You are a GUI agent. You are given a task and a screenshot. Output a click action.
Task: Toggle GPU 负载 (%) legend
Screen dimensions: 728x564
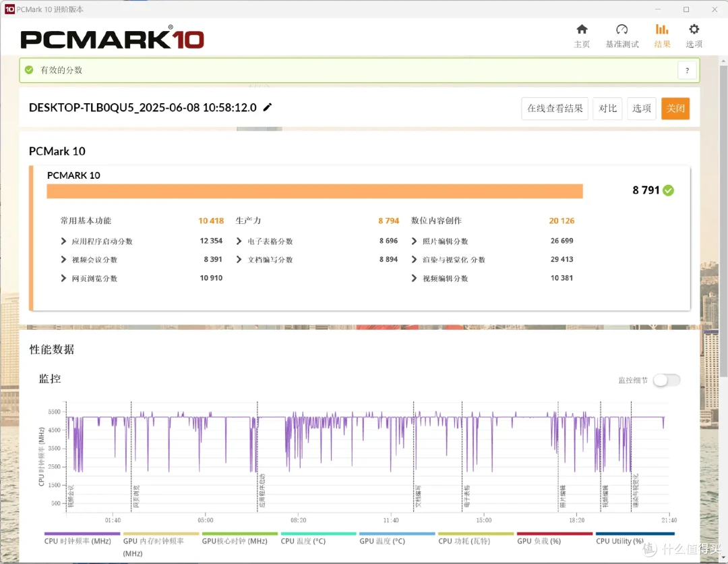tap(555, 539)
